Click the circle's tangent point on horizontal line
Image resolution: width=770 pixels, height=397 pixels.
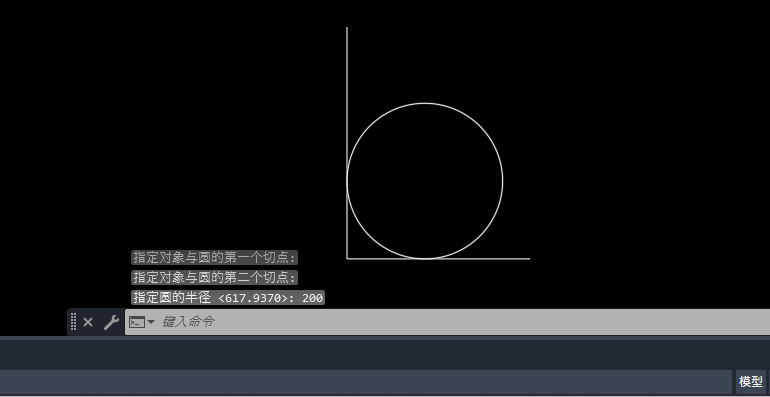tap(425, 258)
